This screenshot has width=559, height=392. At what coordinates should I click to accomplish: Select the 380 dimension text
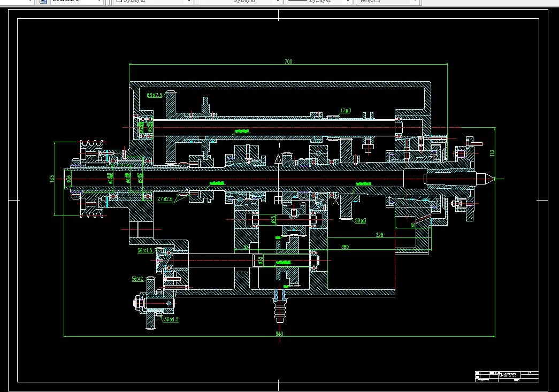coord(344,247)
